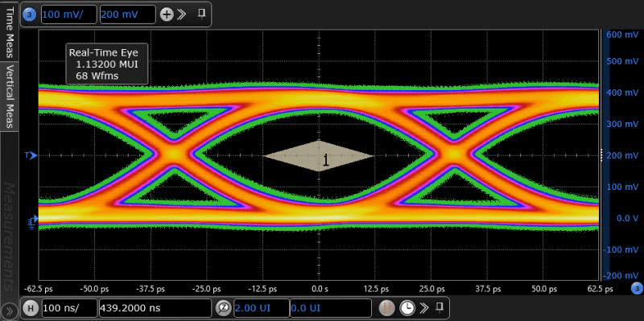Screen dimensions: 644x321
Task: Open the Vertical Meas side tab
Action: point(10,97)
